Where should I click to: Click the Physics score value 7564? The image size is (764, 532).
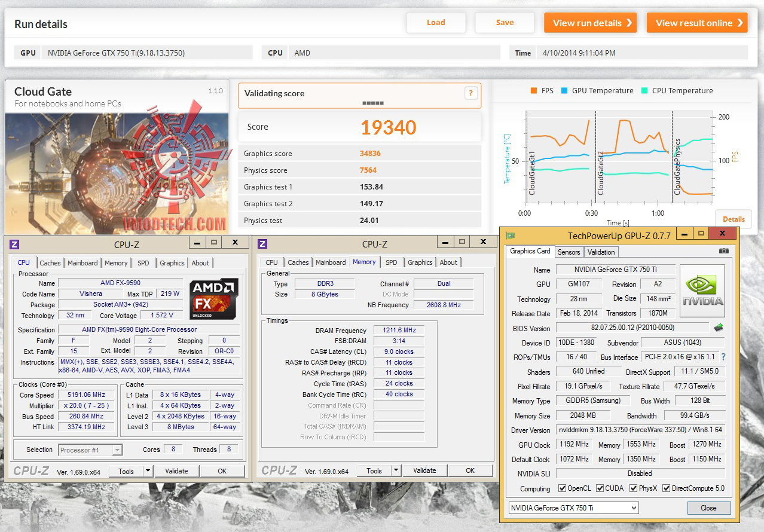[368, 170]
